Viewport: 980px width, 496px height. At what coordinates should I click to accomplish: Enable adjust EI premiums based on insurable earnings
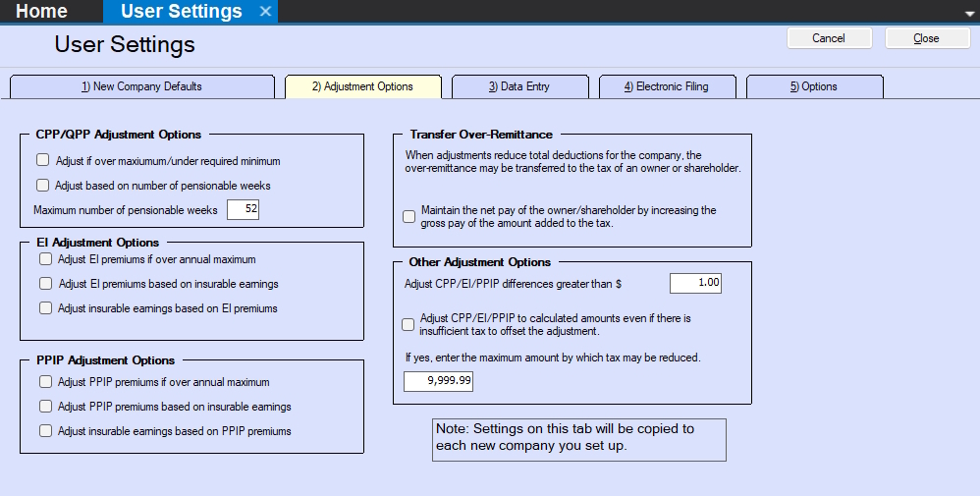click(x=45, y=284)
